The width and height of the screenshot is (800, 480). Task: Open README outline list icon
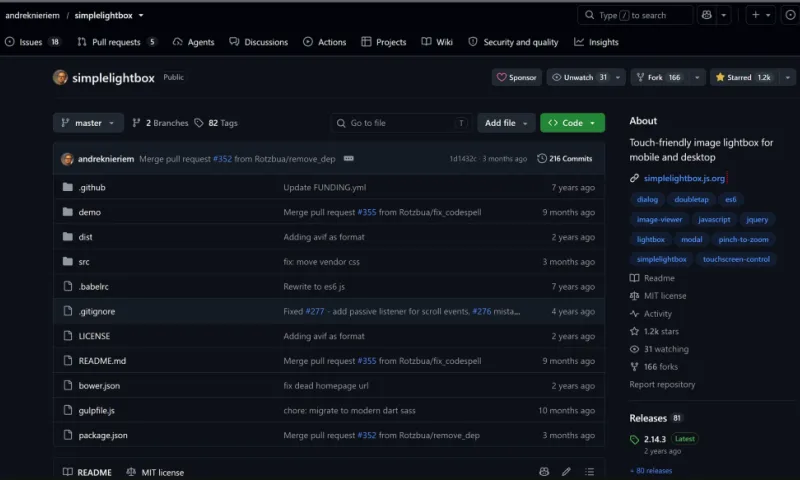pos(589,471)
